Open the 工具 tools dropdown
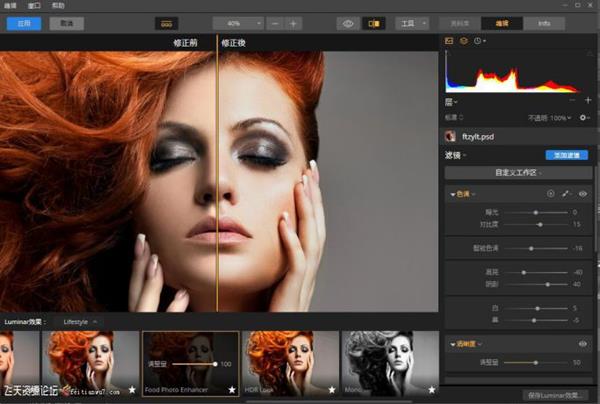Viewport: 600px width, 404px height. click(410, 22)
